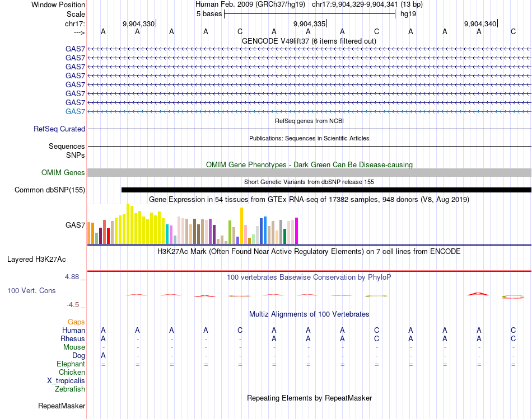Select the Mouse alignment row label
Image resolution: width=532 pixels, height=419 pixels.
click(x=74, y=347)
